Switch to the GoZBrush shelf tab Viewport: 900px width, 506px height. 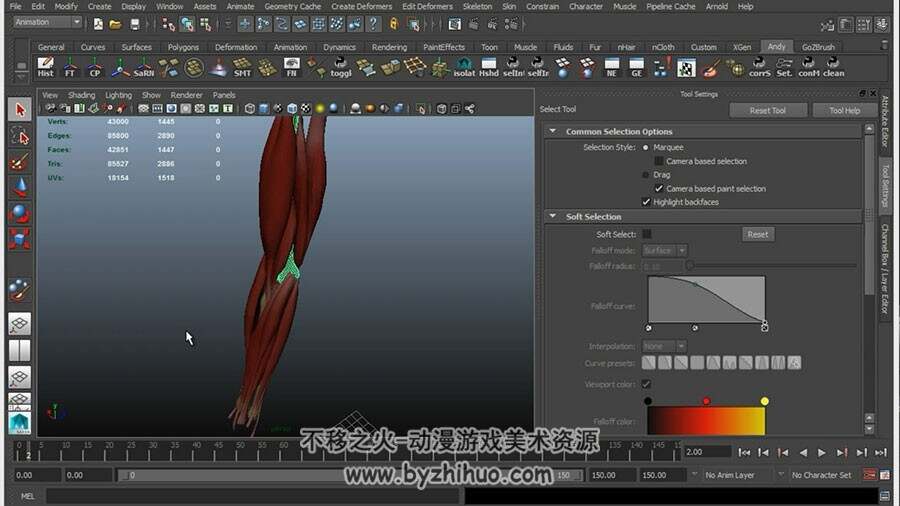(818, 47)
